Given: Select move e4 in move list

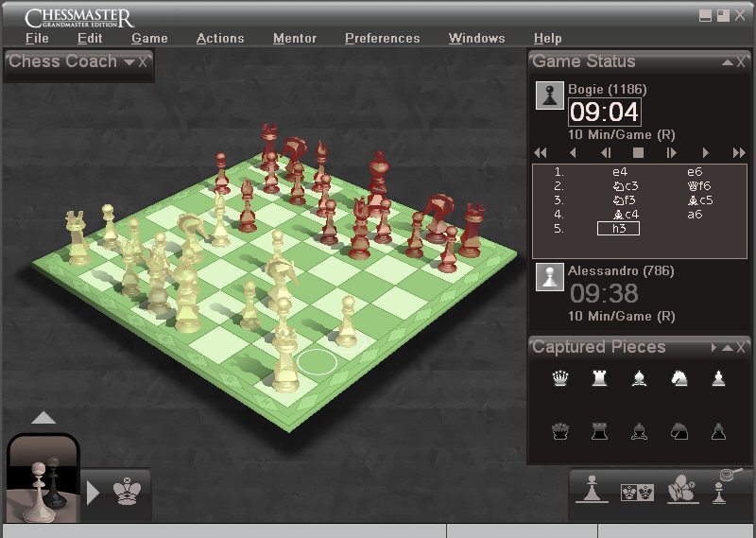Looking at the screenshot, I should pos(620,172).
